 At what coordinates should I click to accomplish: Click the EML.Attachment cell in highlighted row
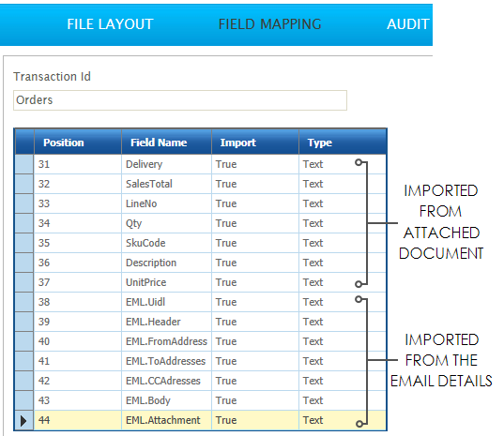[166, 420]
